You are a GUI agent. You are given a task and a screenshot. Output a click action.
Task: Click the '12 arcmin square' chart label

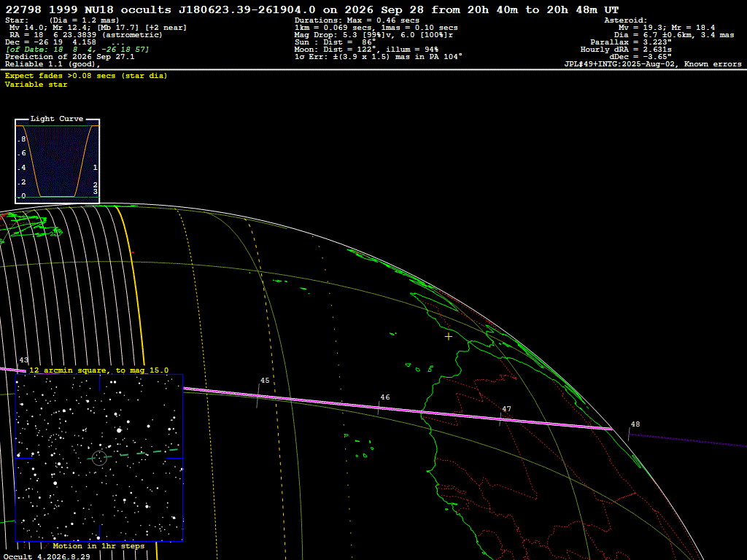(x=98, y=370)
